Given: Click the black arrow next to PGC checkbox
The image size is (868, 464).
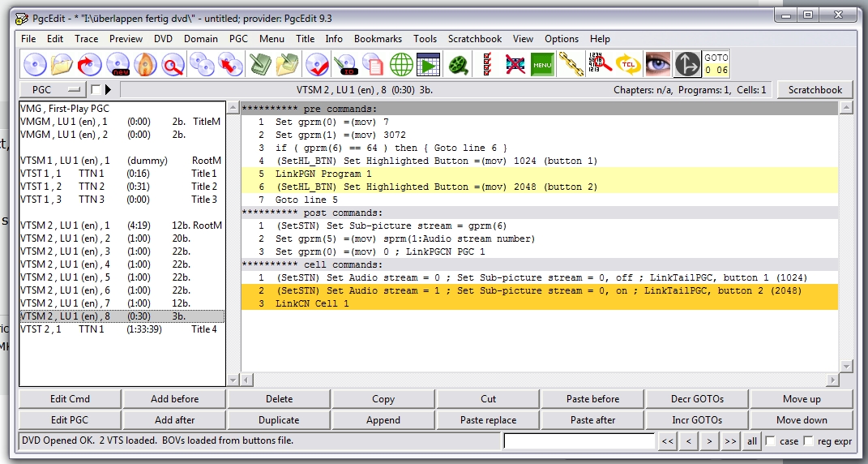Looking at the screenshot, I should 109,89.
